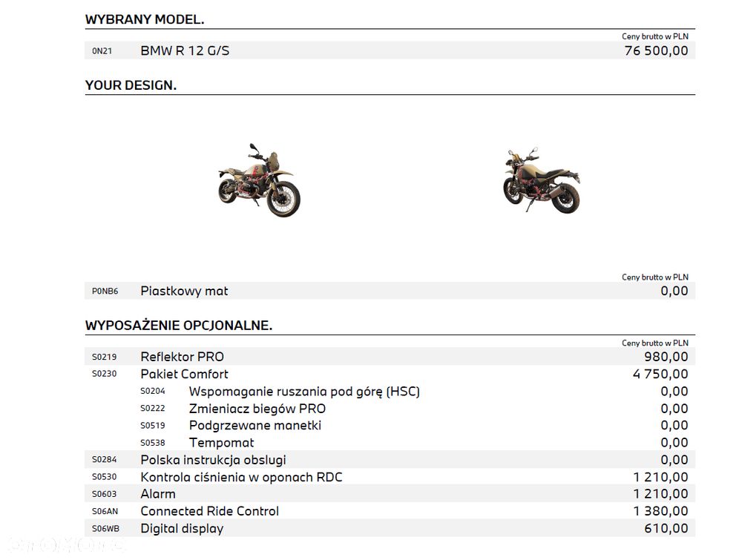Screen dimensions: 742x560
Task: Click 'Ceny brutto w PLN' above Reflektor PRO
Action: tap(655, 343)
